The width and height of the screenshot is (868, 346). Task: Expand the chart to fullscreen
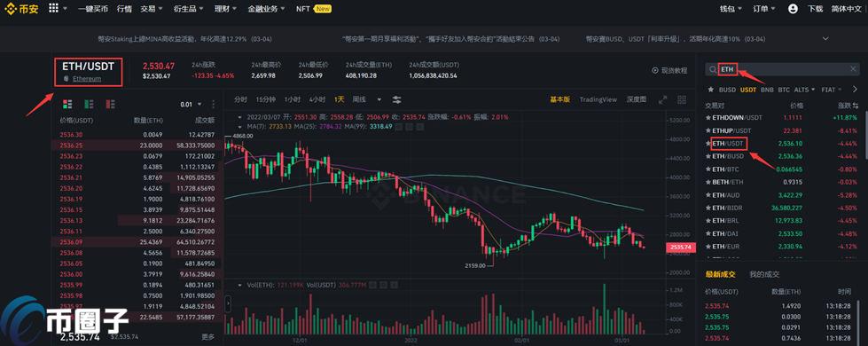tap(662, 99)
